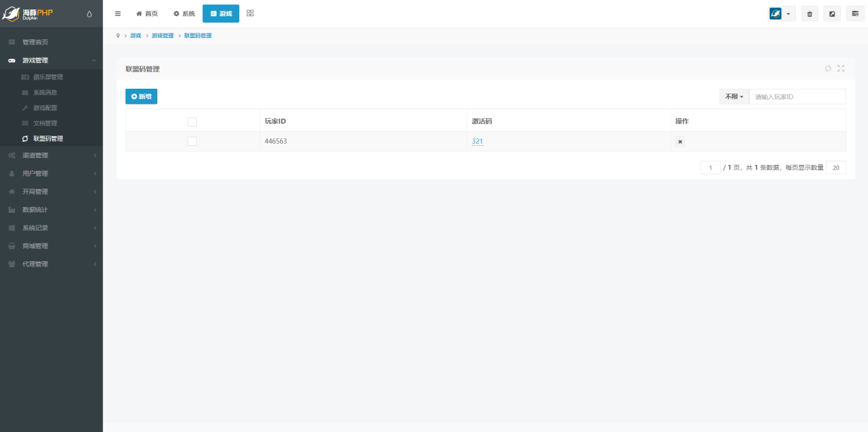
Task: Open the dolphin user avatar dropdown
Action: coord(781,14)
